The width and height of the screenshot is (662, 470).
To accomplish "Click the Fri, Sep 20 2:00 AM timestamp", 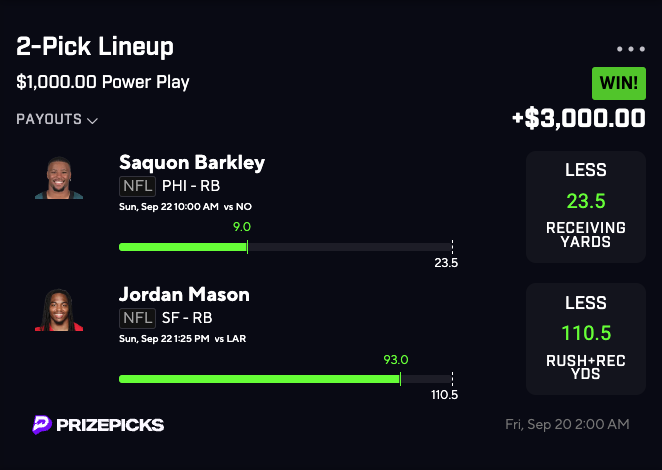I will [567, 425].
